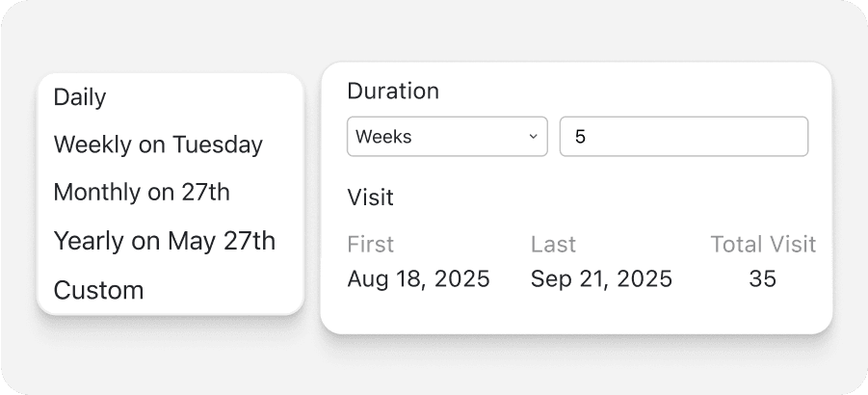Viewport: 868px width, 395px height.
Task: Click the word Weeks in the dropdown
Action: (x=383, y=137)
